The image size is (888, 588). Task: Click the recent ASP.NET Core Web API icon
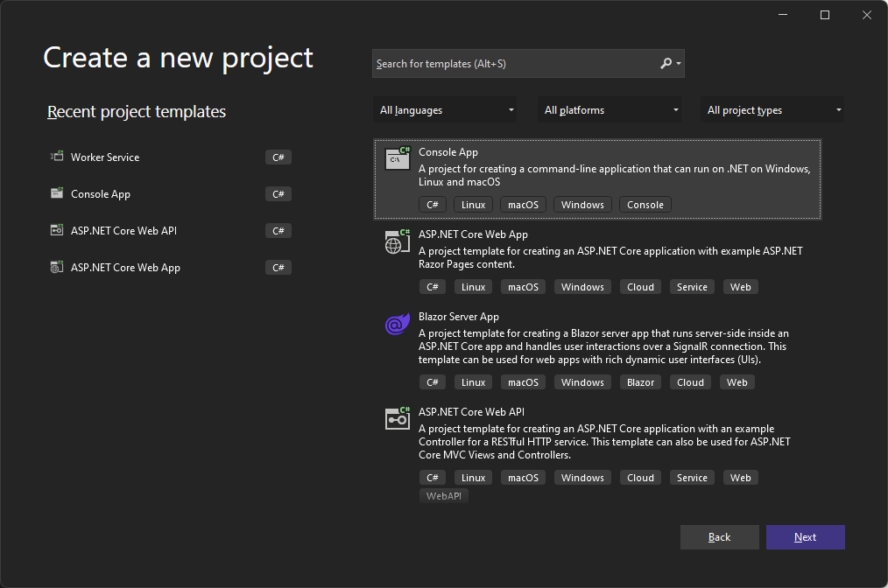[x=57, y=231]
